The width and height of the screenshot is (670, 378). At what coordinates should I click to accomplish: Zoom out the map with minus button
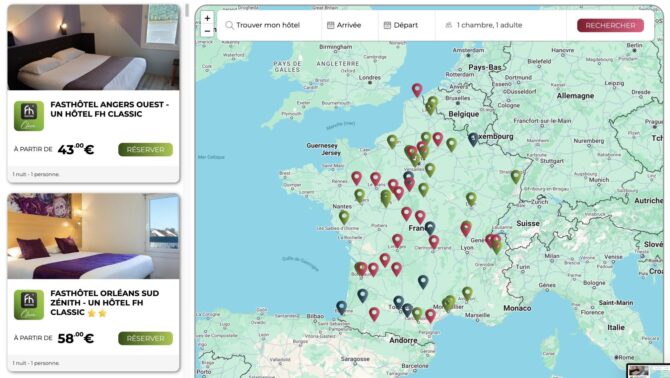coord(207,31)
